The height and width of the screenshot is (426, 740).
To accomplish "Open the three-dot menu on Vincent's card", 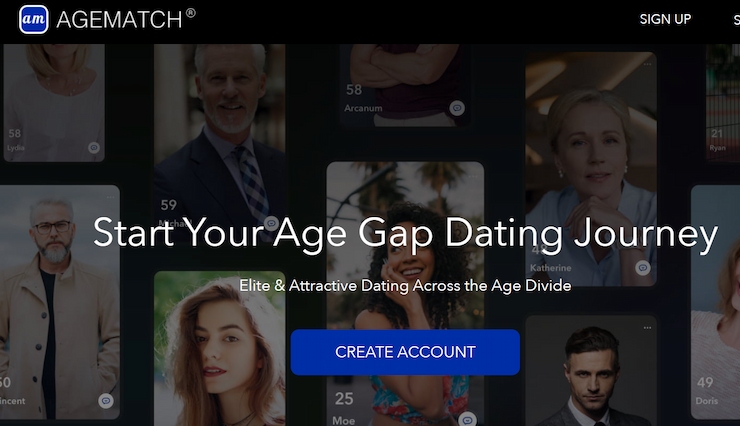I will 110,198.
